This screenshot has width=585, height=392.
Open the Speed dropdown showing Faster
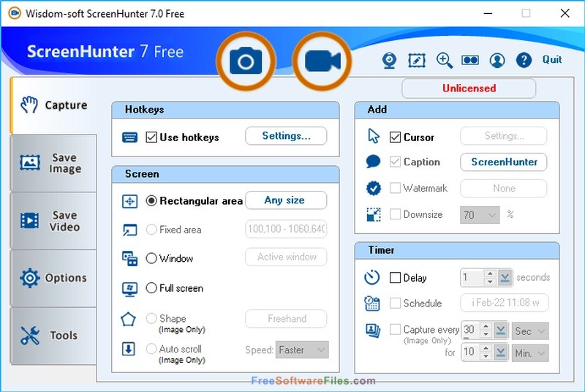click(302, 350)
